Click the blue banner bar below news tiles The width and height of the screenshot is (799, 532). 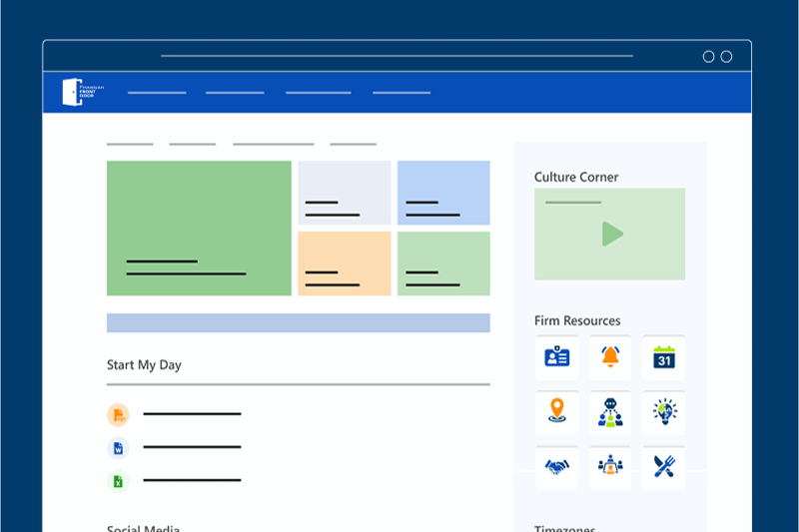[298, 322]
